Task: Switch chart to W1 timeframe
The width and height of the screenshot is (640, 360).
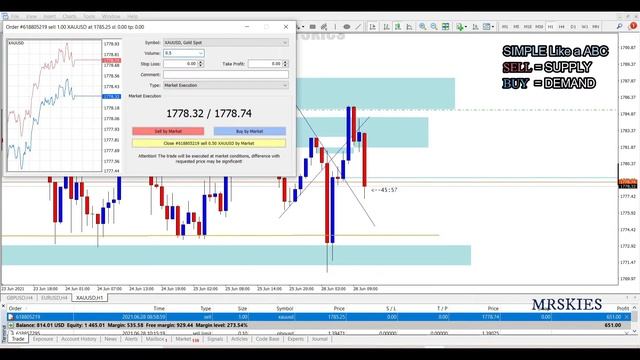Action: pyautogui.click(x=584, y=27)
